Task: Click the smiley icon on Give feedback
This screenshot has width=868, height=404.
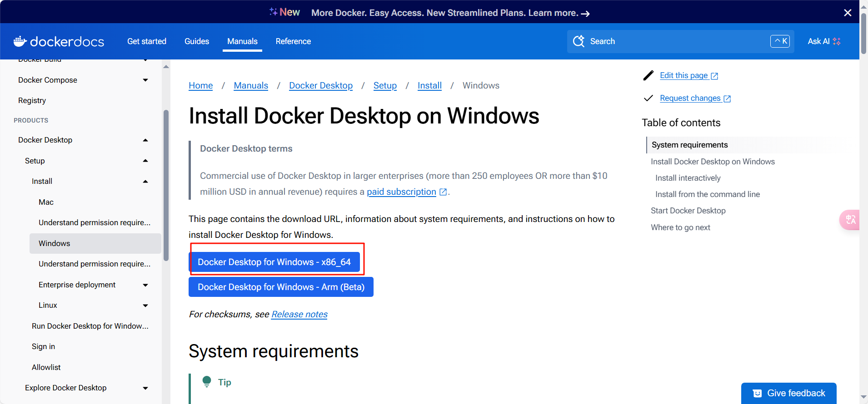Action: click(757, 393)
